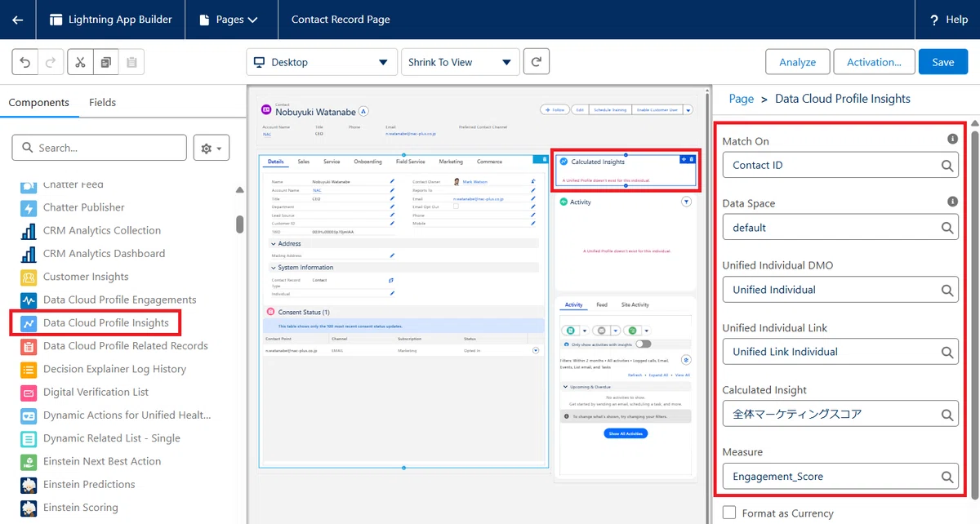This screenshot has width=980, height=524.
Task: Toggle the Email Opt Out checkbox
Action: [x=456, y=206]
